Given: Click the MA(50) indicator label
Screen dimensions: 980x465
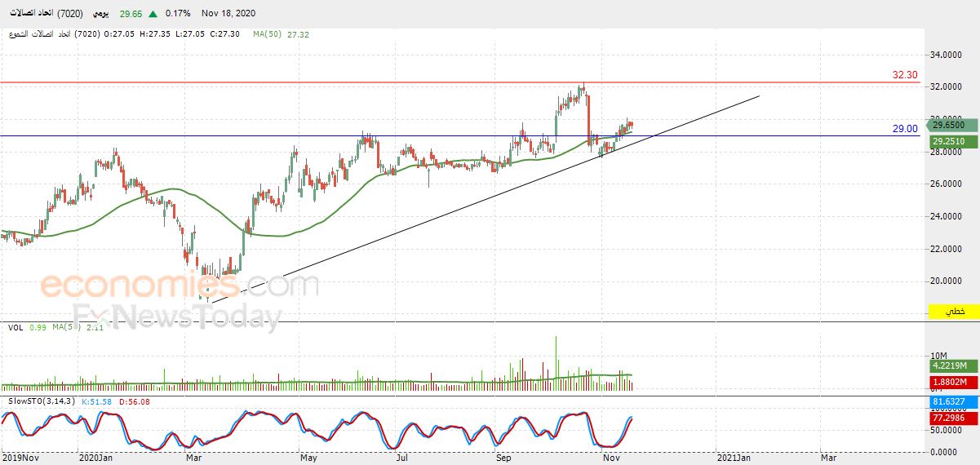Looking at the screenshot, I should point(267,33).
